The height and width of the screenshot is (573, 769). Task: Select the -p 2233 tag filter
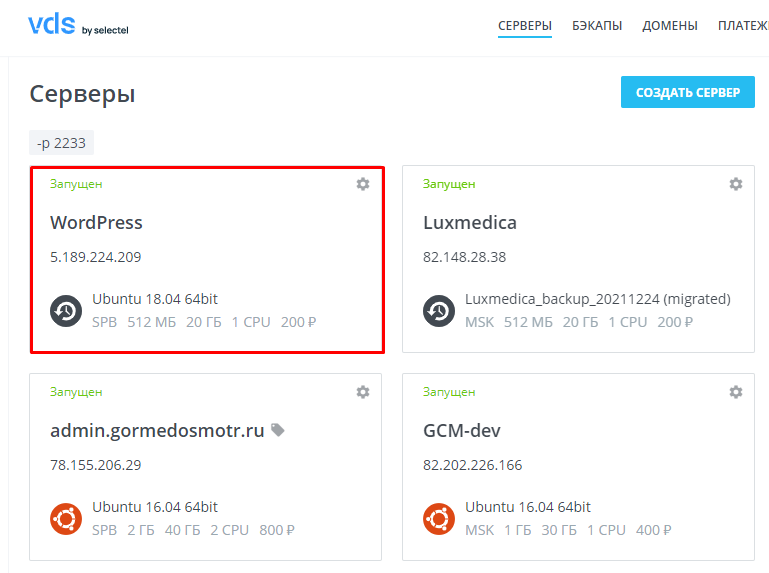click(x=61, y=143)
